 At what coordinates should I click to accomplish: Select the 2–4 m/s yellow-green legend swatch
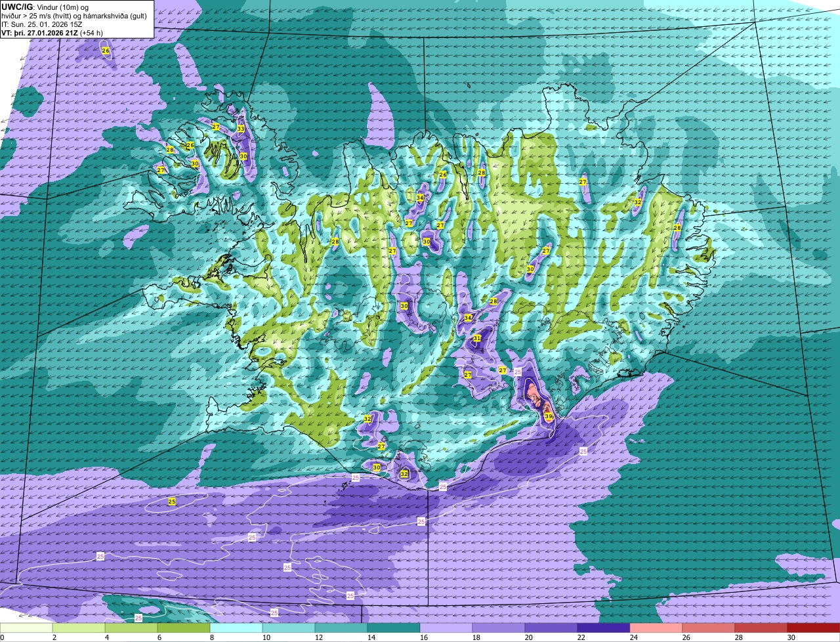[79, 628]
